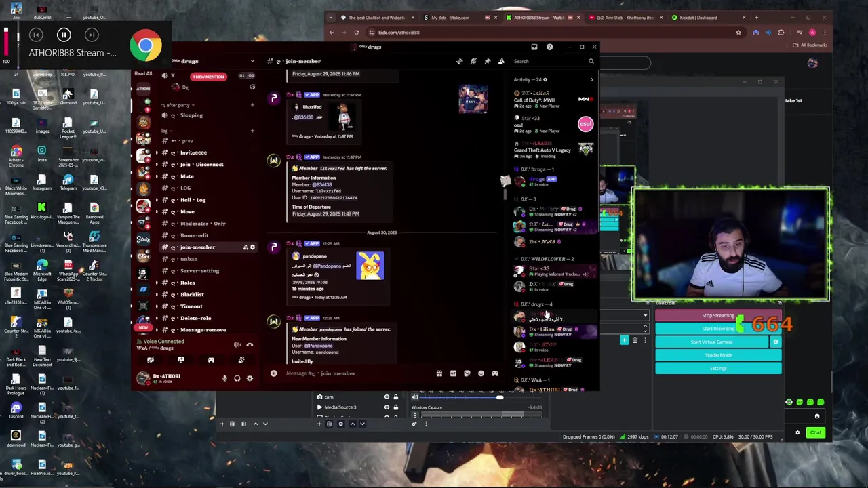
Task: Open the sticker picker
Action: pyautogui.click(x=467, y=373)
